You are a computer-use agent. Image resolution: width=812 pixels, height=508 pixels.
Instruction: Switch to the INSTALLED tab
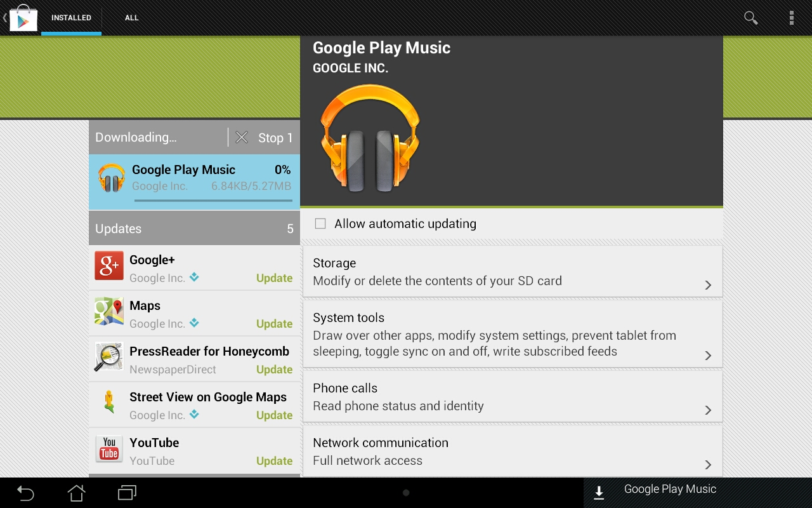[x=71, y=18]
